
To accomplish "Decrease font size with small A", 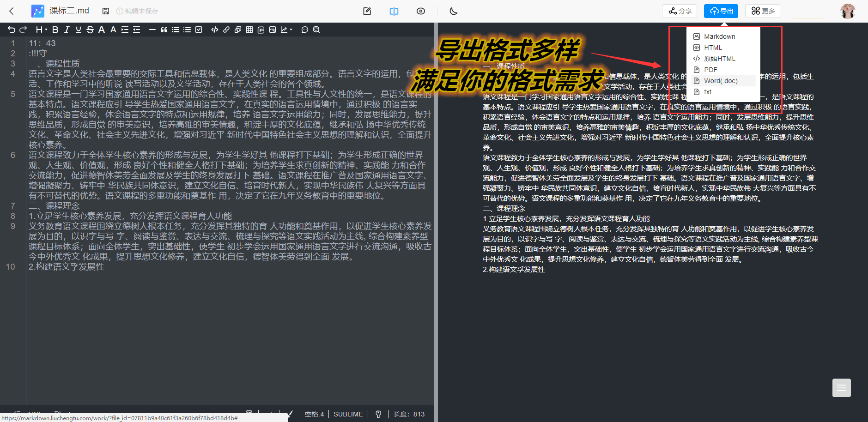I will point(113,30).
